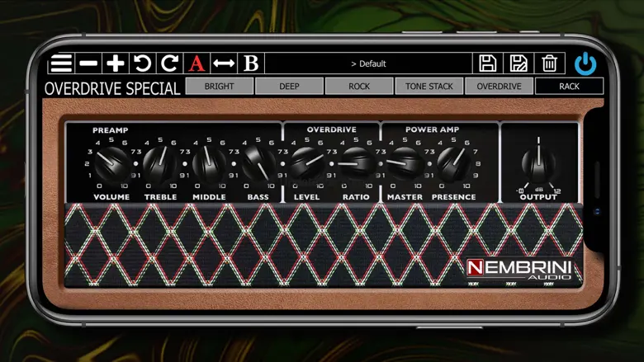Open the RACK tab
The width and height of the screenshot is (644, 362).
click(x=569, y=86)
